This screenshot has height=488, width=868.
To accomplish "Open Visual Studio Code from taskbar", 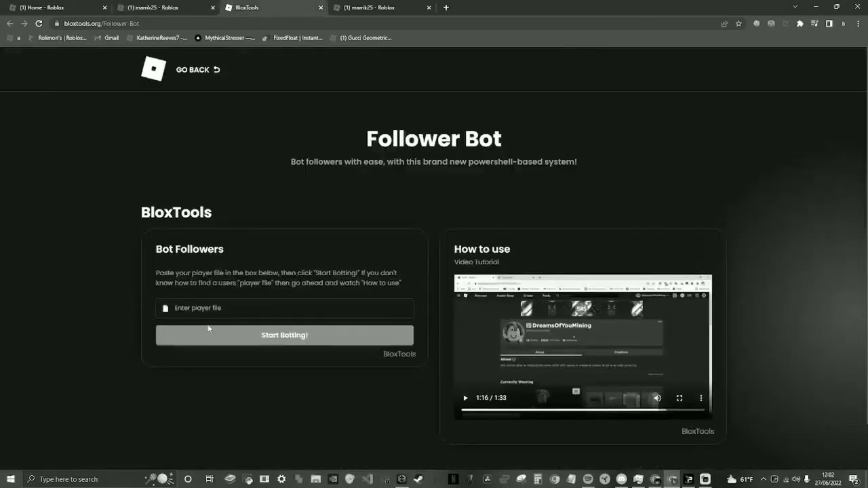I will pos(367,479).
